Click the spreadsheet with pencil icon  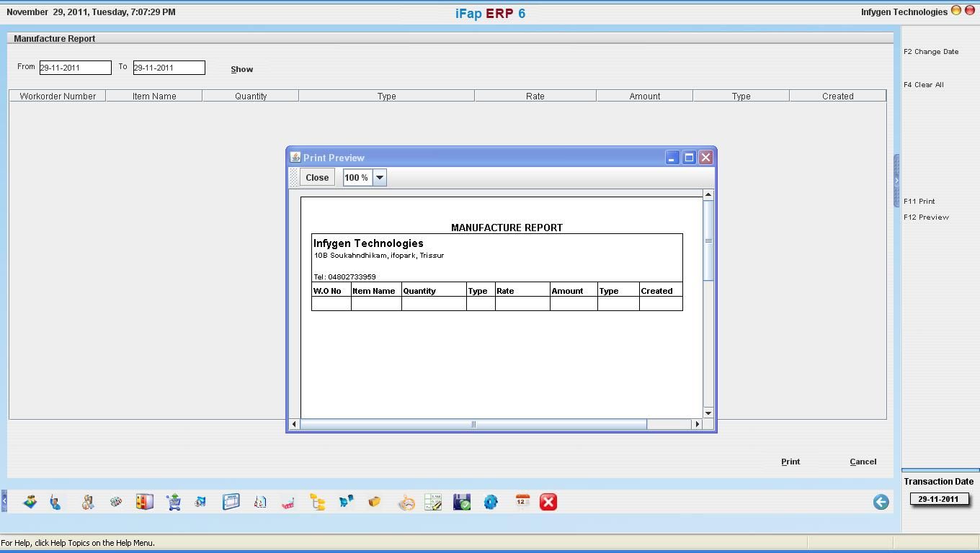tap(433, 502)
